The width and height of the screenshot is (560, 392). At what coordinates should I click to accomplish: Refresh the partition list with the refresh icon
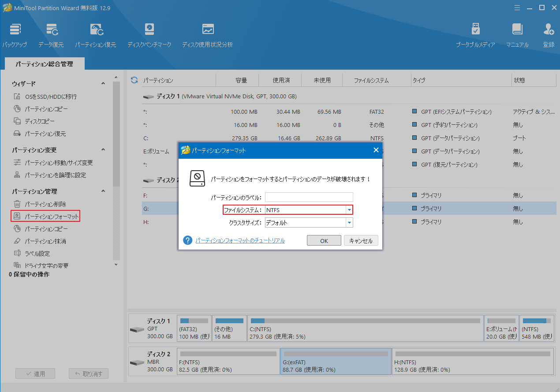pyautogui.click(x=133, y=80)
